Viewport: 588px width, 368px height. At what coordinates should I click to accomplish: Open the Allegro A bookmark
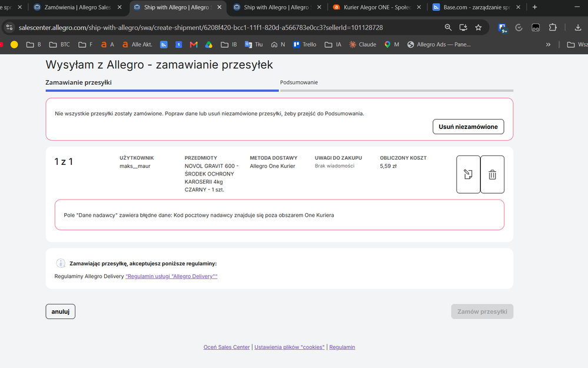[x=108, y=45]
